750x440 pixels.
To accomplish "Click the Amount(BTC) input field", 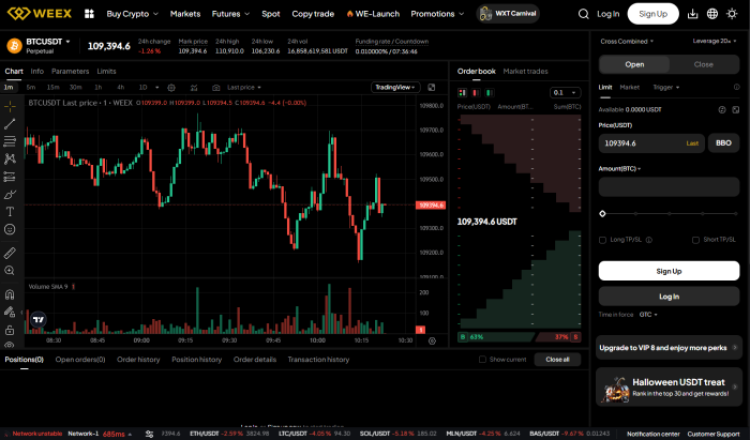I will 669,187.
